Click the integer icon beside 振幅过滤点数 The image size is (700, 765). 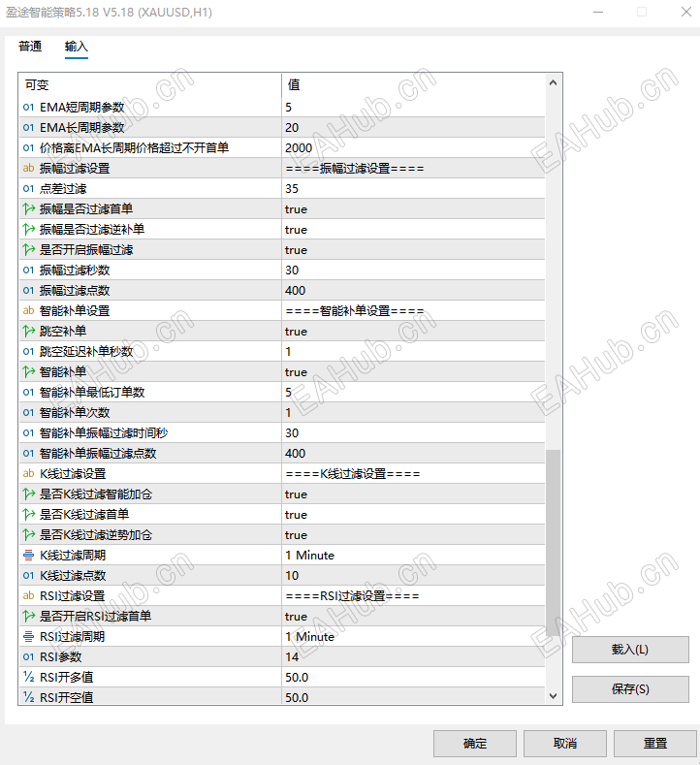point(28,290)
